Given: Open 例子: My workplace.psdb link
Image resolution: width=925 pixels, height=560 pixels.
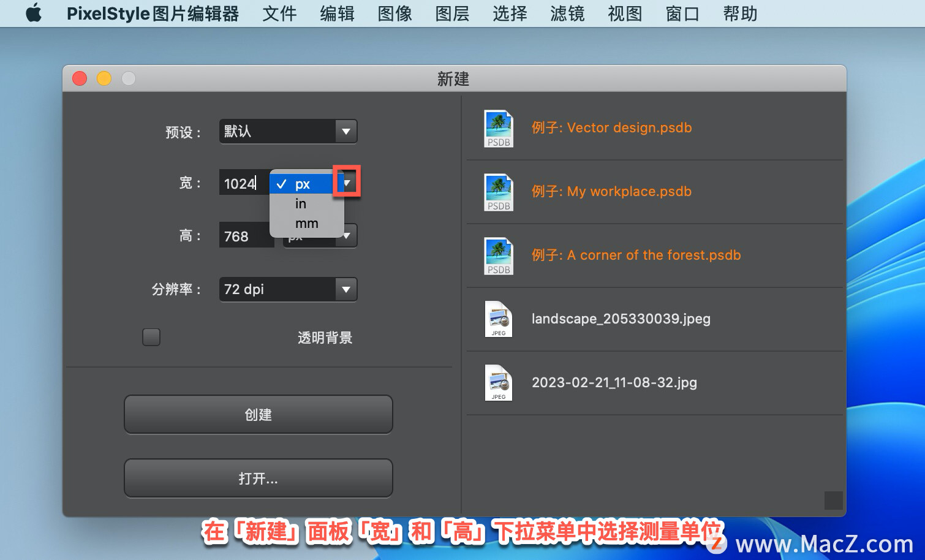Looking at the screenshot, I should click(611, 191).
